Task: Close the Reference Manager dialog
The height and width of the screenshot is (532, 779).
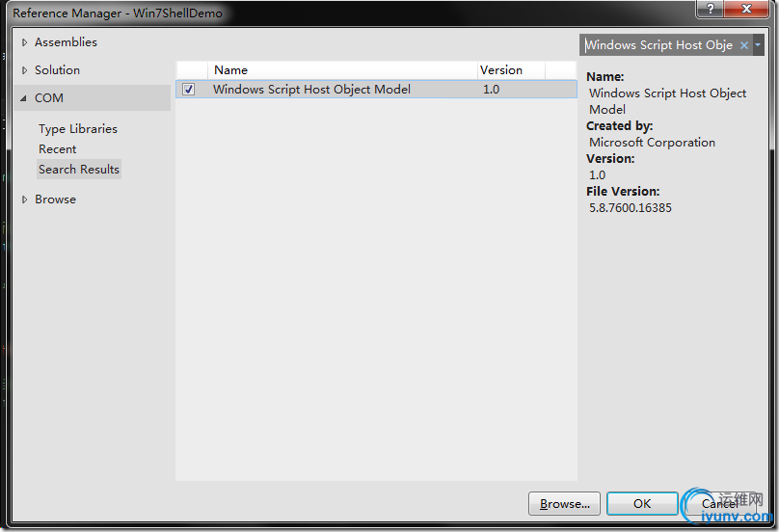Action: 746,9
